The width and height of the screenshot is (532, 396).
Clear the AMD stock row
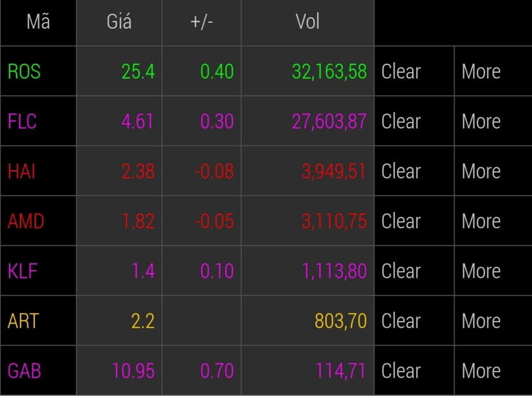pyautogui.click(x=414, y=221)
